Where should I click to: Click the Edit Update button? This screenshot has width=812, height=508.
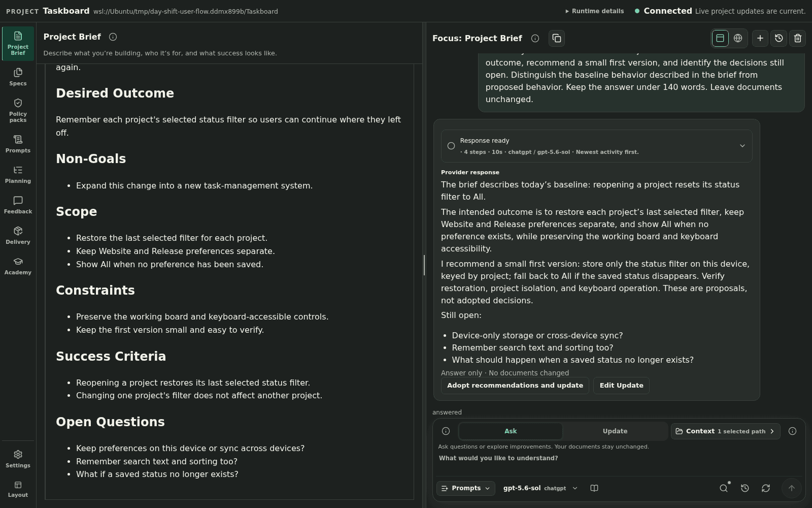pos(621,386)
